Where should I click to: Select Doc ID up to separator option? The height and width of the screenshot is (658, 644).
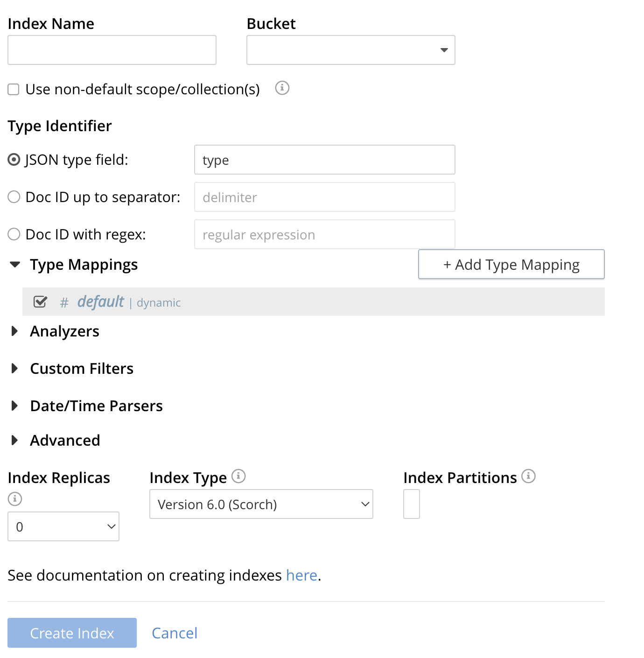click(x=14, y=197)
